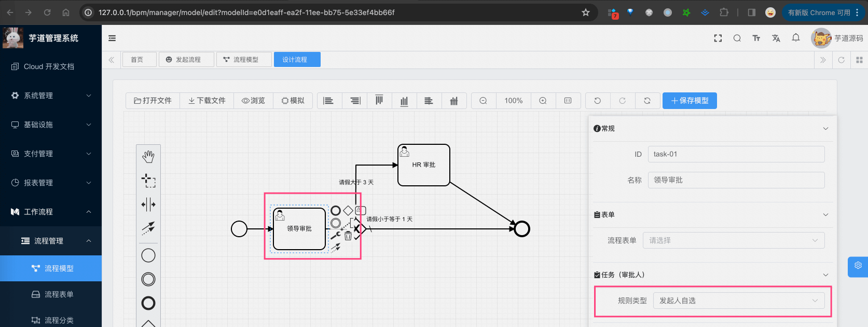The width and height of the screenshot is (868, 327).
Task: Toggle the 模拟 simulation mode button
Action: tap(293, 101)
